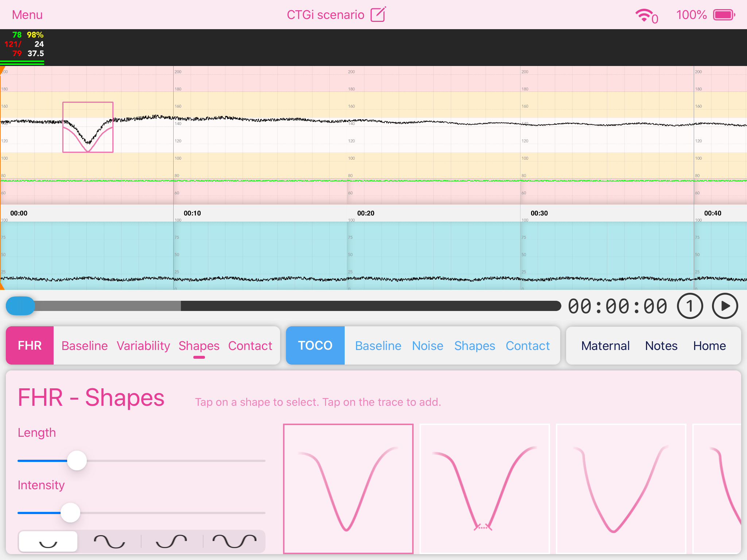The width and height of the screenshot is (747, 560).
Task: Select the rising S-curve waveform icon
Action: coord(171,542)
